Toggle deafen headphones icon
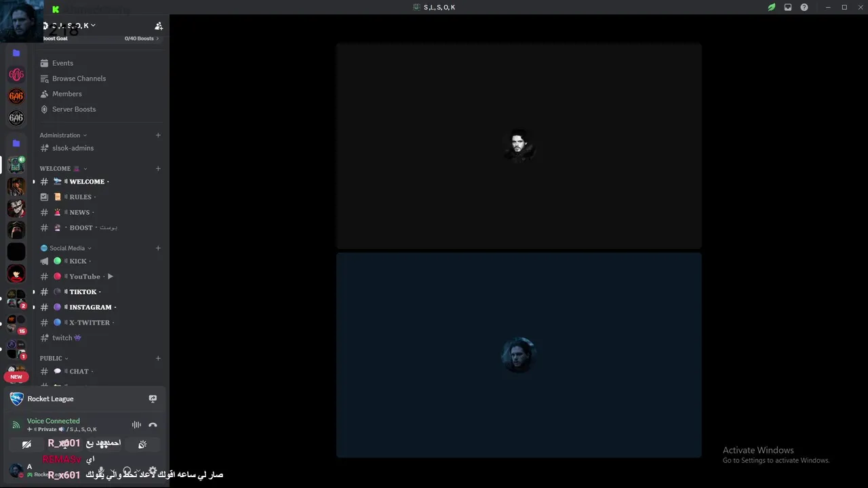Screen dimensions: 868x488 coord(127,470)
